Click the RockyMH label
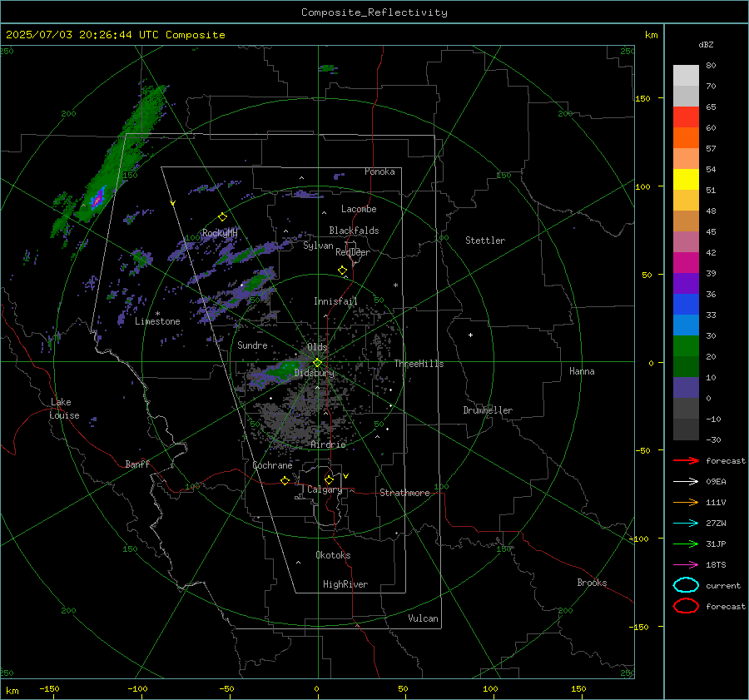This screenshot has height=700, width=749. tap(220, 233)
